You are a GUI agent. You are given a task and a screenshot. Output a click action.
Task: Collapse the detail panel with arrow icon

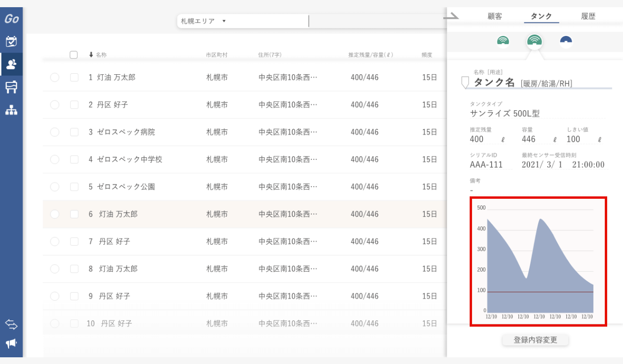coord(450,17)
